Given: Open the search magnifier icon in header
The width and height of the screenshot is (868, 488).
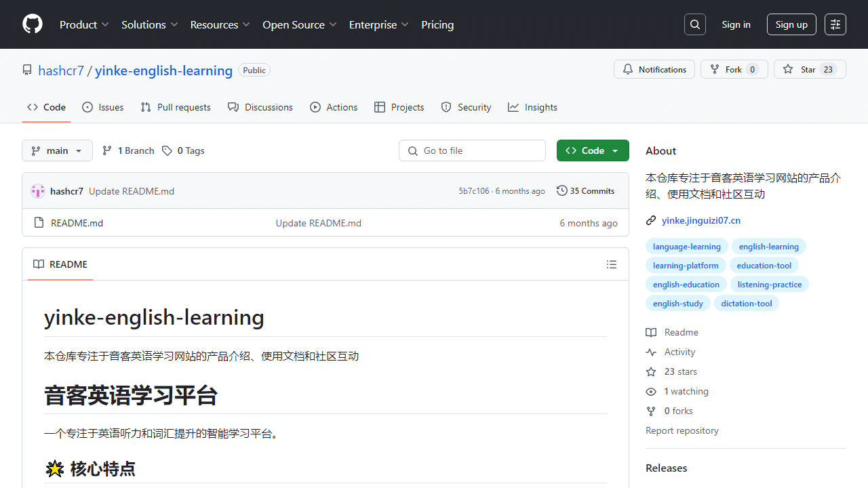Looking at the screenshot, I should click(x=695, y=24).
